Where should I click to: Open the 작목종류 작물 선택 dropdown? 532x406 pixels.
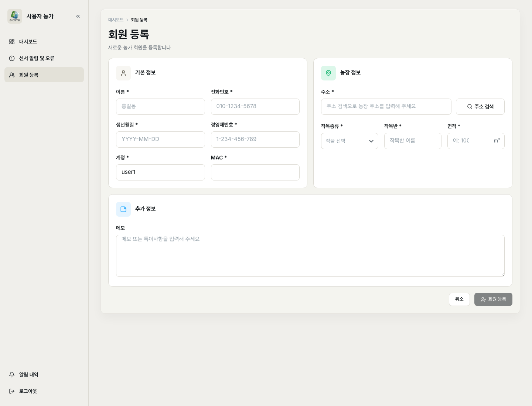(349, 141)
